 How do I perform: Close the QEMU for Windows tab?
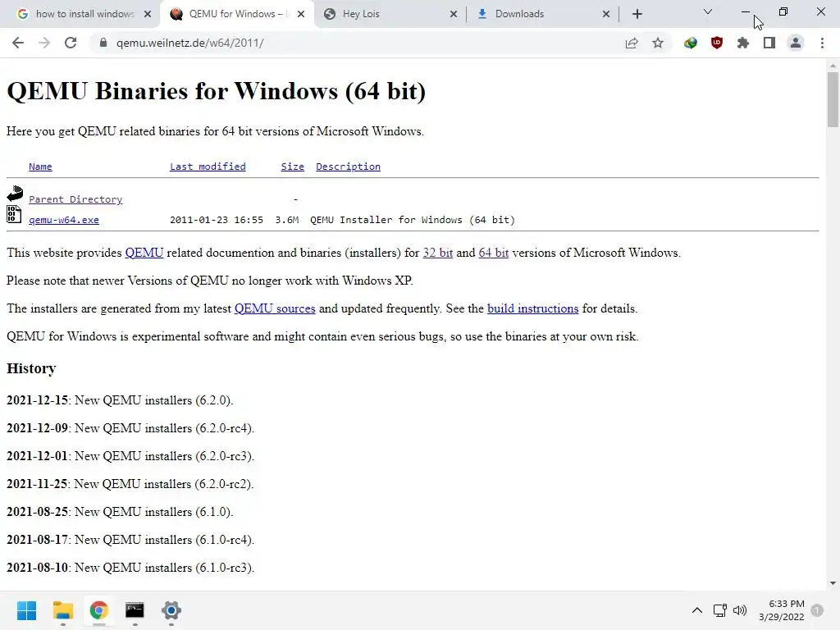tap(301, 14)
